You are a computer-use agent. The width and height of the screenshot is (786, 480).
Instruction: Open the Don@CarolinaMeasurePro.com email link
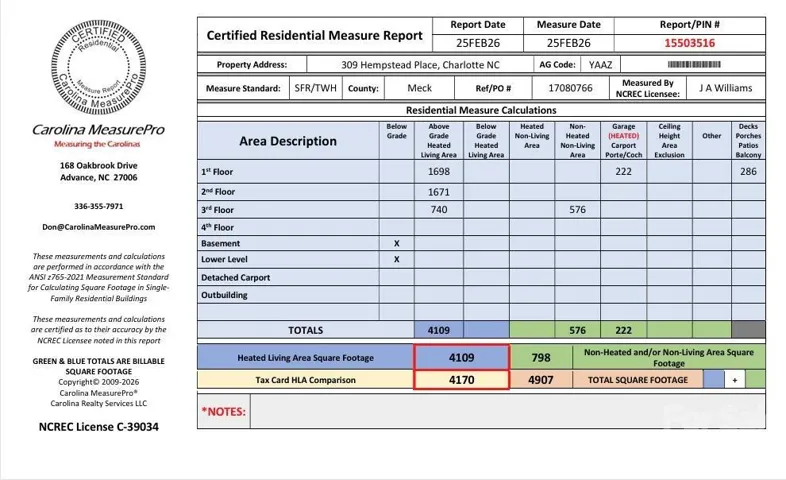coord(98,227)
